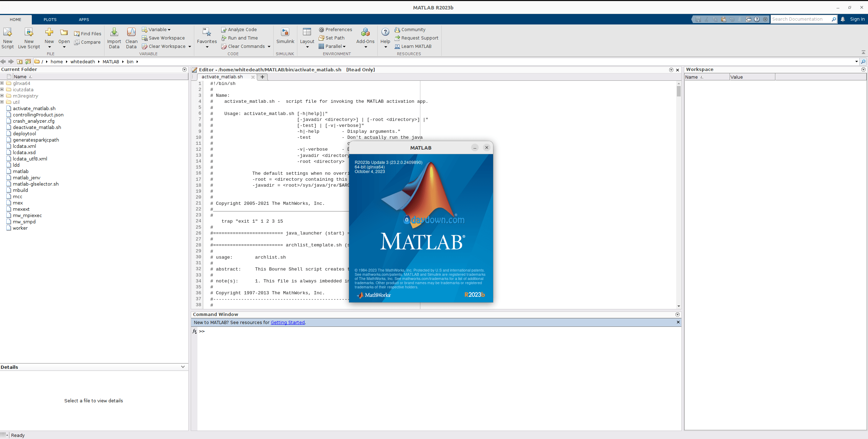The width and height of the screenshot is (868, 439).
Task: Sort Workspace by Value column
Action: 752,77
